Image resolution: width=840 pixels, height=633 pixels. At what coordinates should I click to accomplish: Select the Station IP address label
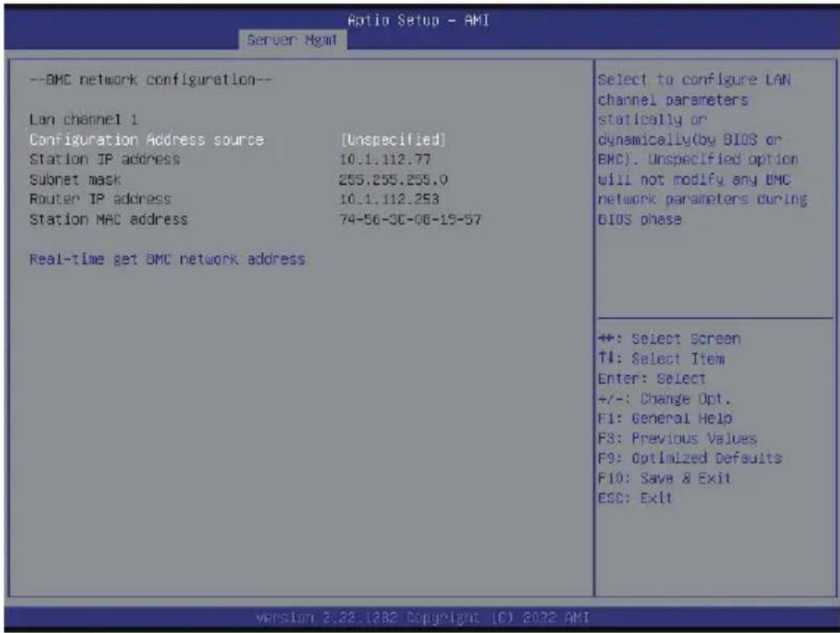click(x=105, y=160)
